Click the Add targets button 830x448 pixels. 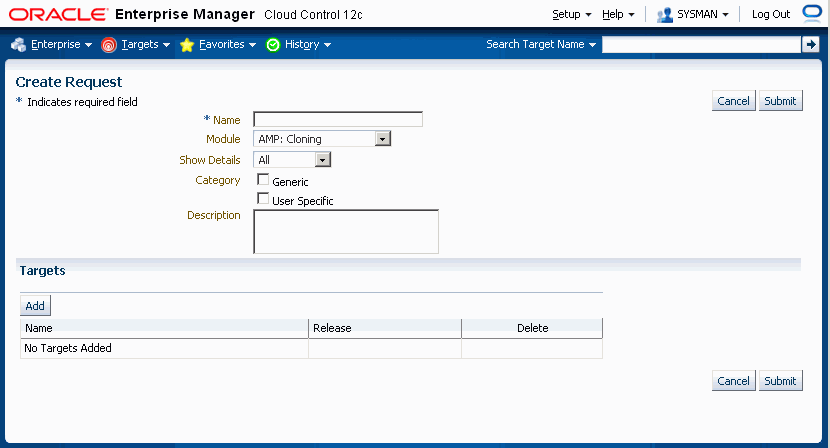coord(35,306)
